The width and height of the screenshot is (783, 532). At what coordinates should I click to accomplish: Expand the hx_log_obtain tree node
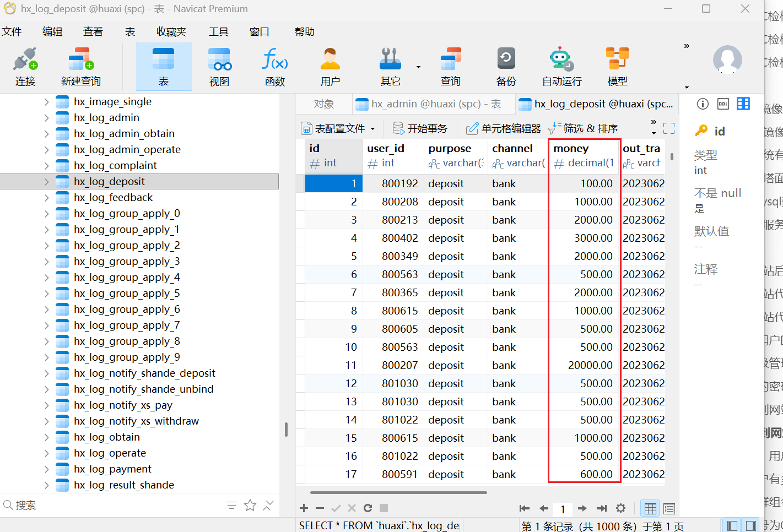pyautogui.click(x=46, y=437)
